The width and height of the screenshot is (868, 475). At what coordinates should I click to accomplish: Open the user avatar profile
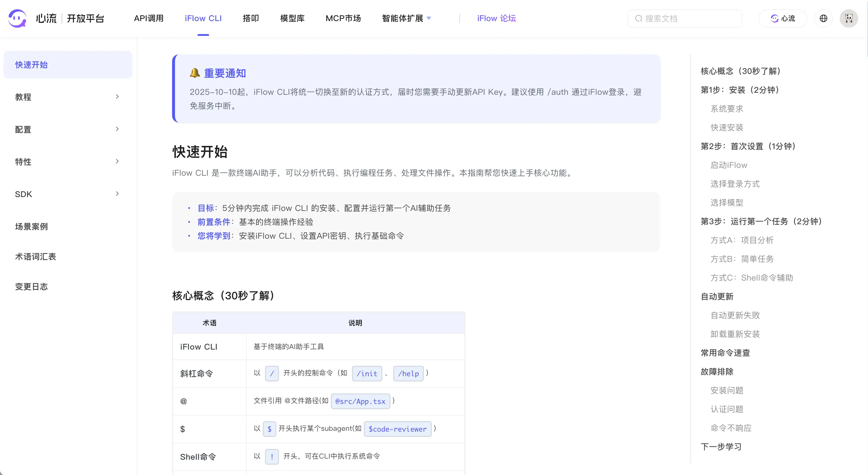848,18
